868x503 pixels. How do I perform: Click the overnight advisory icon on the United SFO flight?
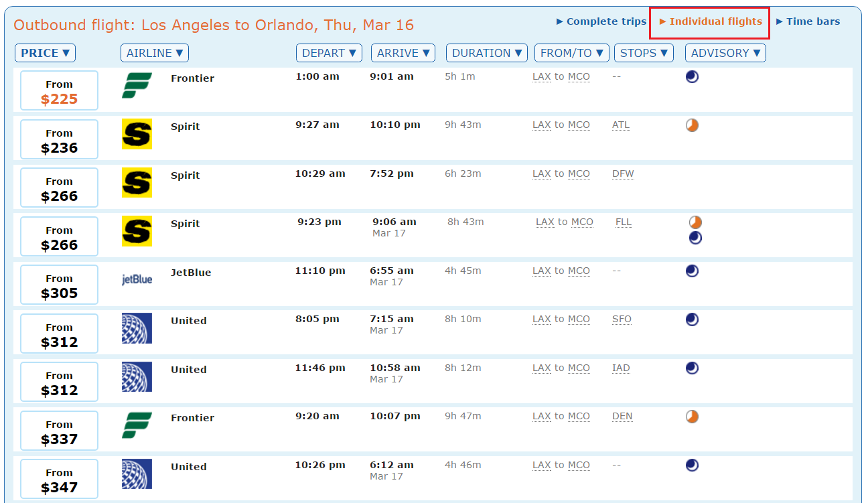coord(692,319)
